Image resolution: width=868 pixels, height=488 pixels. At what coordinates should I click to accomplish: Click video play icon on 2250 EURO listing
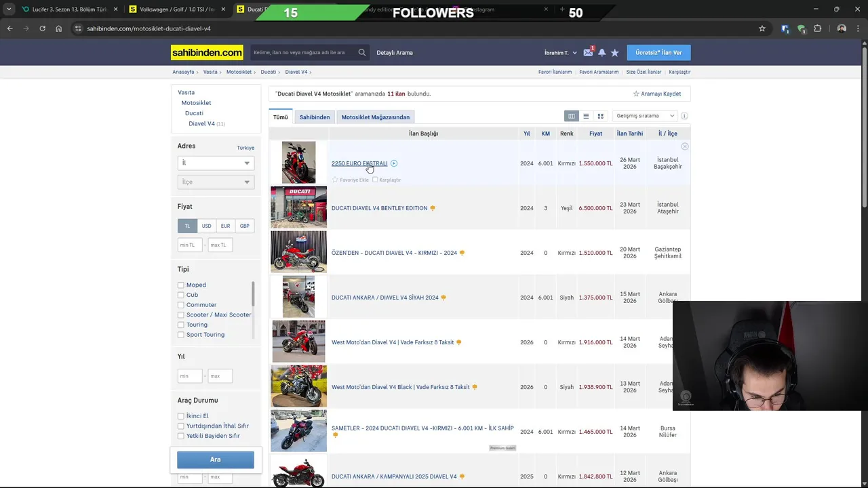394,163
